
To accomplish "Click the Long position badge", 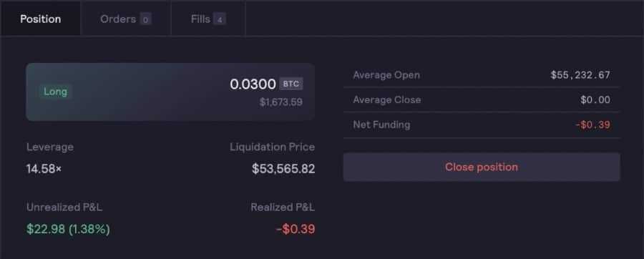I will (55, 92).
